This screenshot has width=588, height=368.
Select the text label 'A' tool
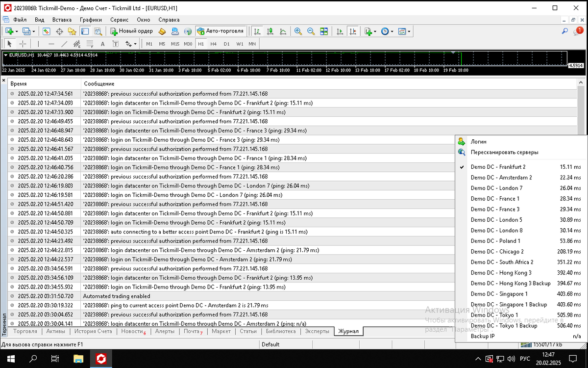click(x=102, y=44)
